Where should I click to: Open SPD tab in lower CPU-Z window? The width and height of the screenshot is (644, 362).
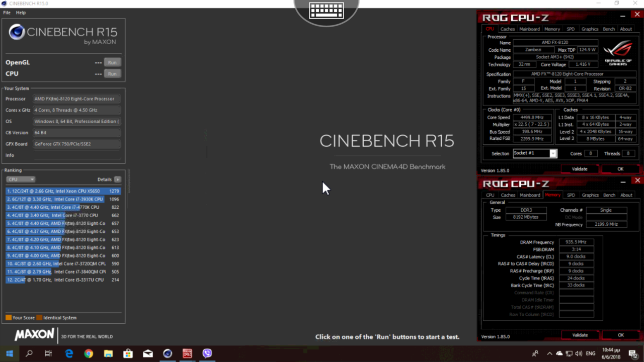pos(571,195)
